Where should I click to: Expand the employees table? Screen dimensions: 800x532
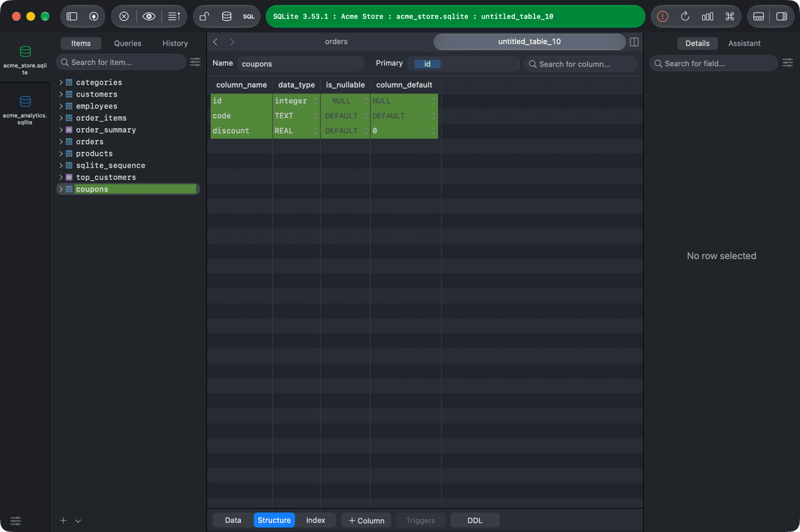pyautogui.click(x=61, y=106)
